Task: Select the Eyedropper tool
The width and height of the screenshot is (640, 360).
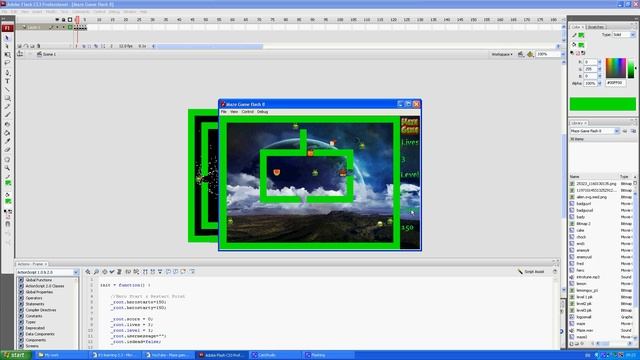Action: click(7, 141)
